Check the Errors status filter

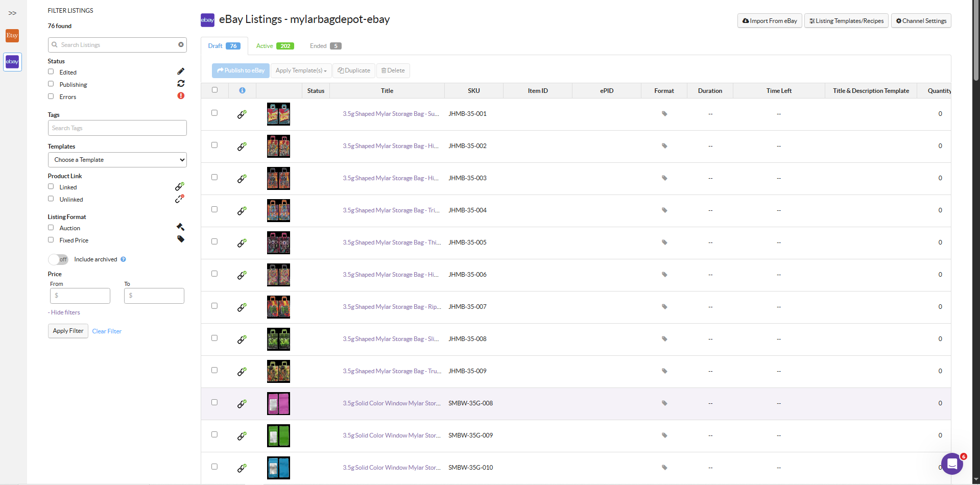pos(51,96)
